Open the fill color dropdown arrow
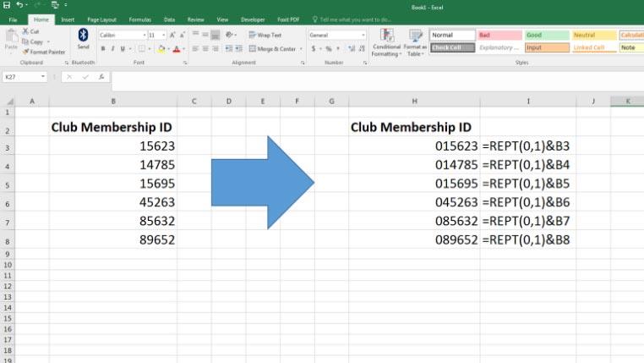Screen dimensions: 644x363 pyautogui.click(x=168, y=49)
